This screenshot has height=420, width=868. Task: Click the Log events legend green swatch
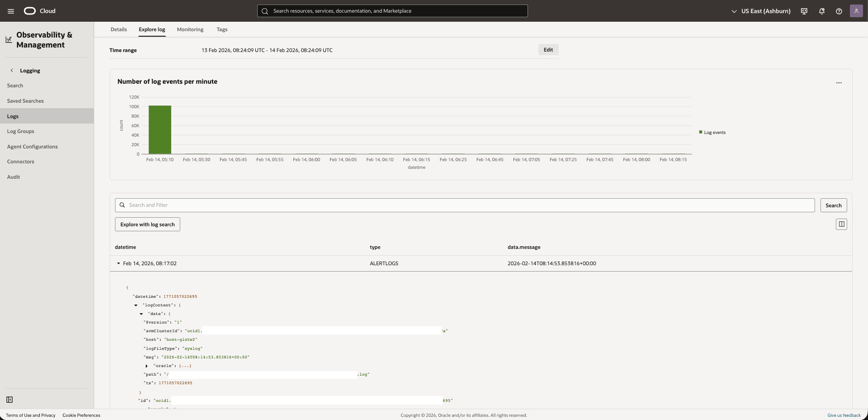[700, 132]
